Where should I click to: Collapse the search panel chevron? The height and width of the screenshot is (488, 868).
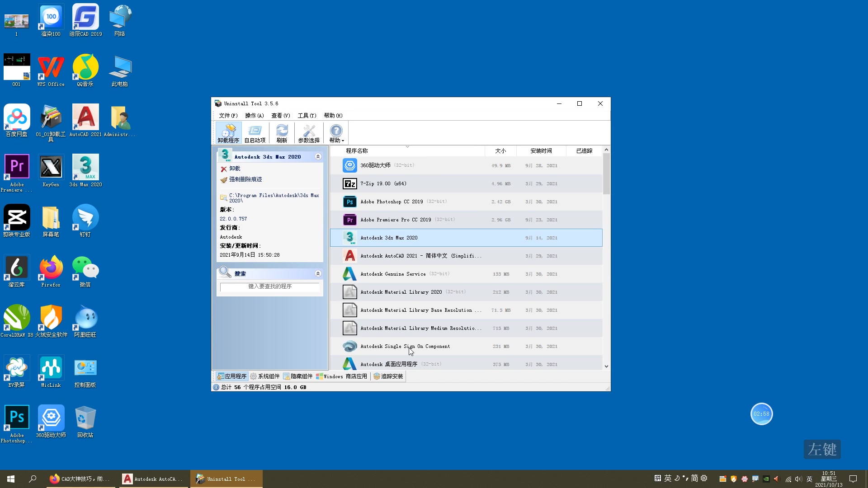point(318,273)
